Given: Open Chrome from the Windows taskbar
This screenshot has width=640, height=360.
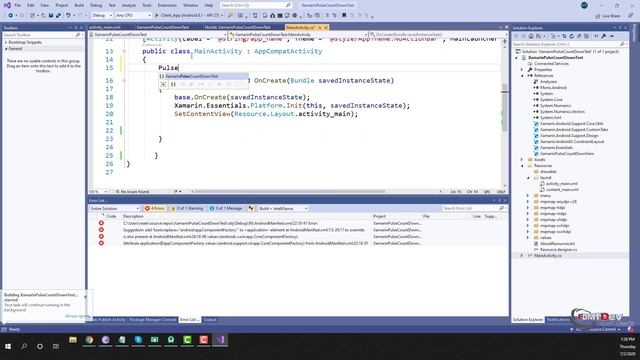Looking at the screenshot, I should pos(89,340).
